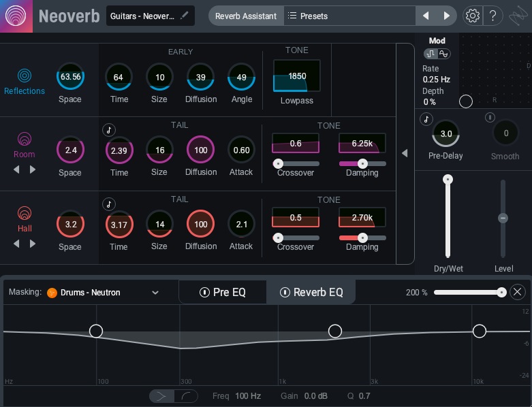The width and height of the screenshot is (532, 407).
Task: Click the Early Time knob showing 64
Action: pos(119,77)
